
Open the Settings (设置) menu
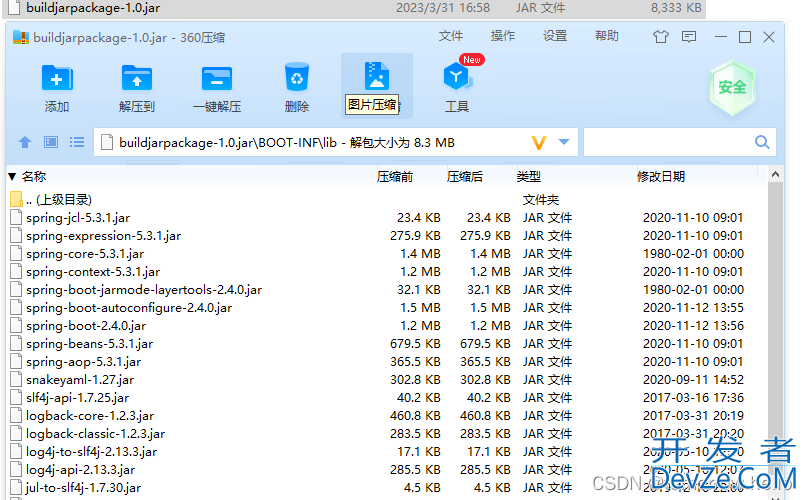[555, 36]
